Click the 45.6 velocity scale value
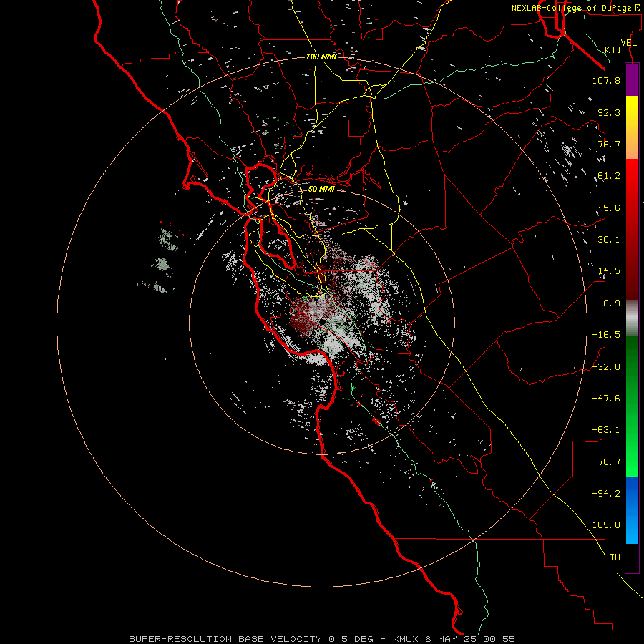The width and height of the screenshot is (644, 644). click(609, 208)
